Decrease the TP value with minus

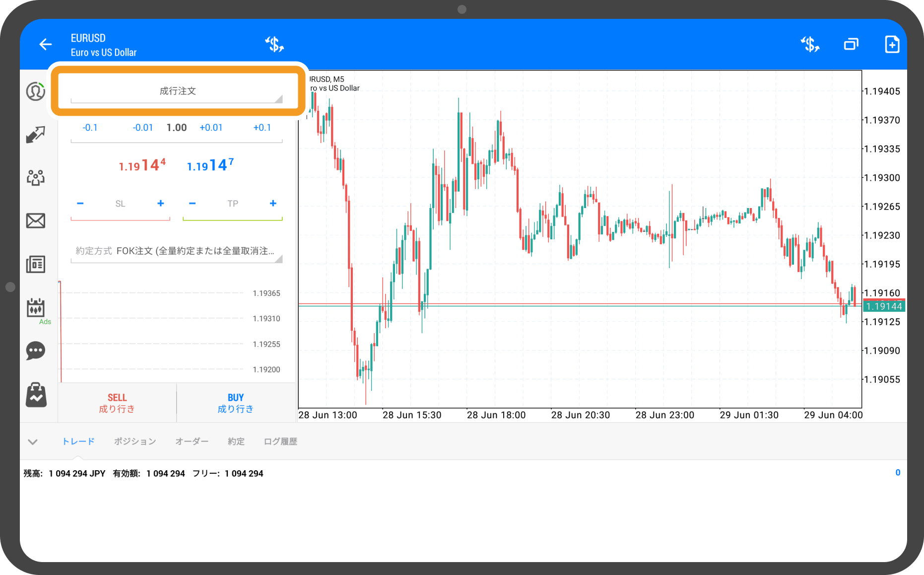coord(193,204)
